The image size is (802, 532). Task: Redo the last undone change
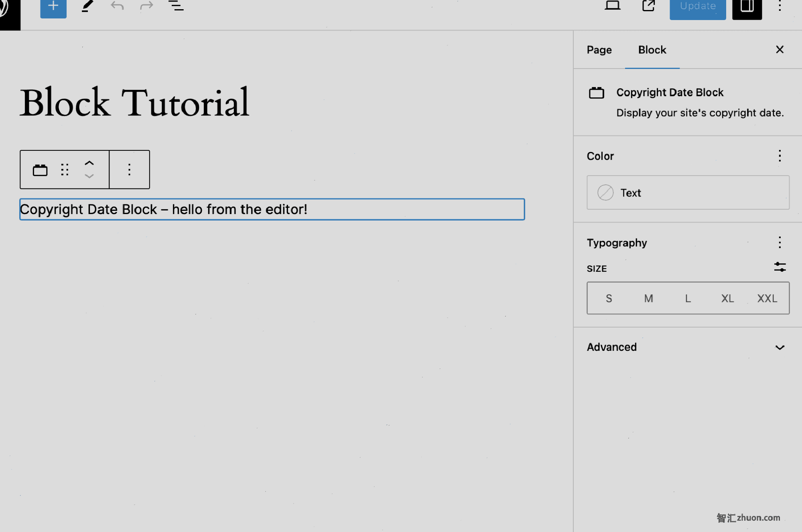pos(146,6)
